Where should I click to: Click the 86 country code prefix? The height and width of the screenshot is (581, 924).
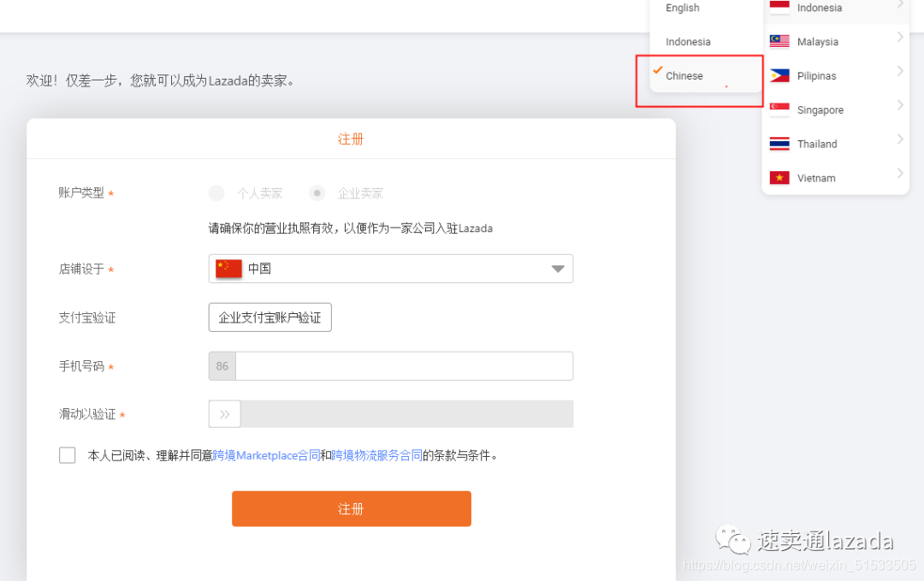point(222,366)
